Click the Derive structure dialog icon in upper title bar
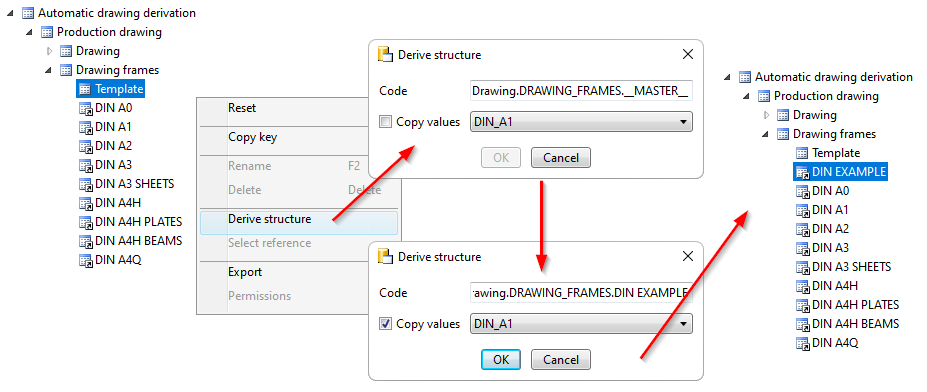This screenshot has width=927, height=392. [385, 55]
